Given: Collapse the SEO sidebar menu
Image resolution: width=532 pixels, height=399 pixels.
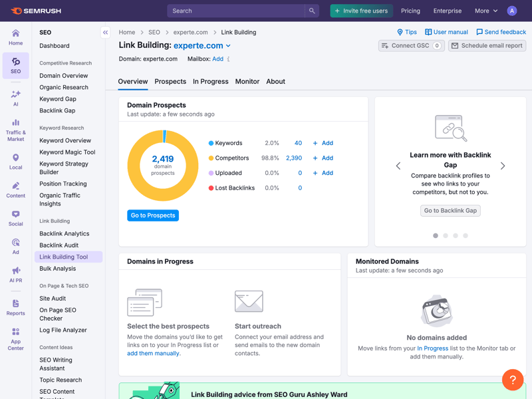Looking at the screenshot, I should coord(105,32).
